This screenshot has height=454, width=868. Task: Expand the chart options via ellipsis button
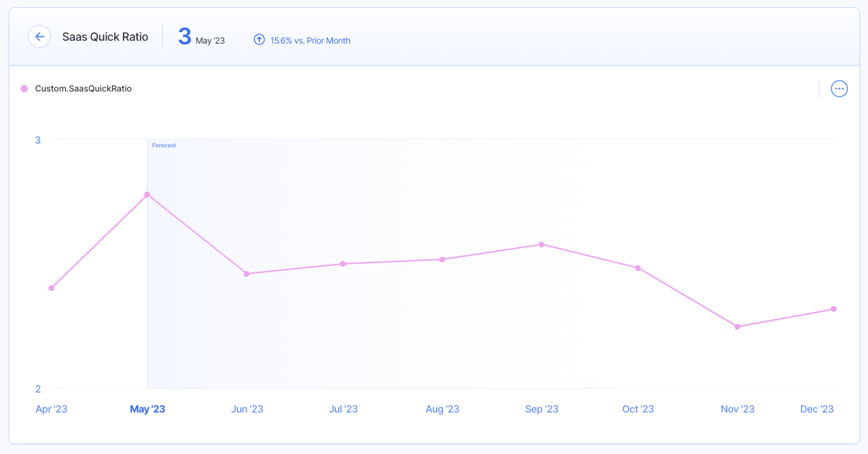(x=839, y=88)
